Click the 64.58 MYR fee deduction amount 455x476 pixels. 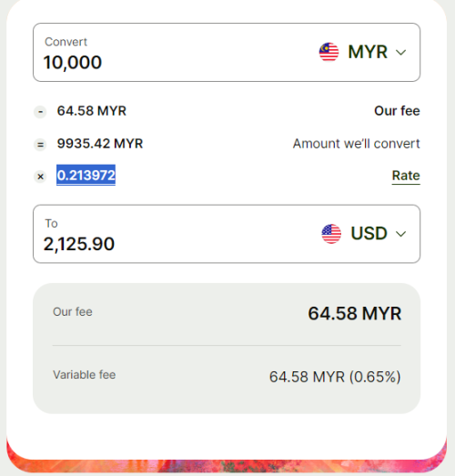[x=92, y=111]
